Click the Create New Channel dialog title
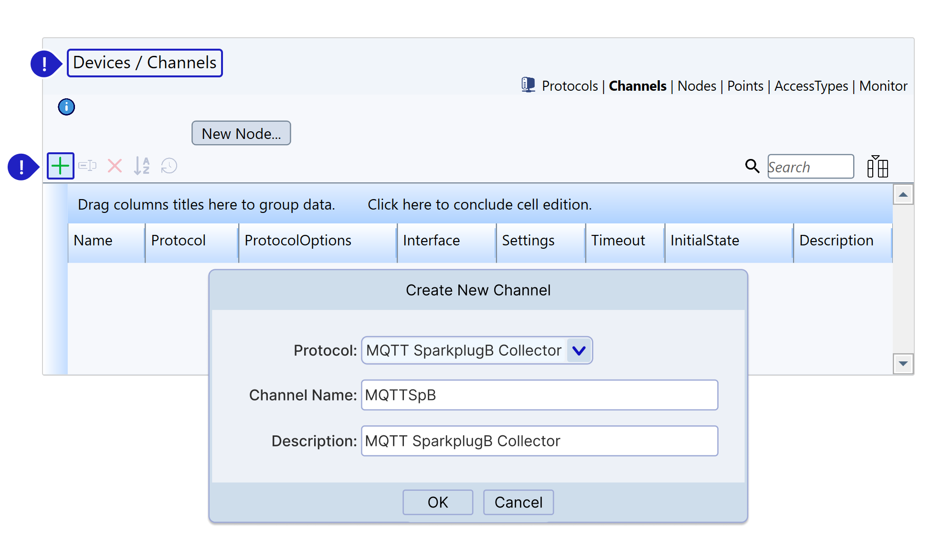952x560 pixels. [478, 290]
